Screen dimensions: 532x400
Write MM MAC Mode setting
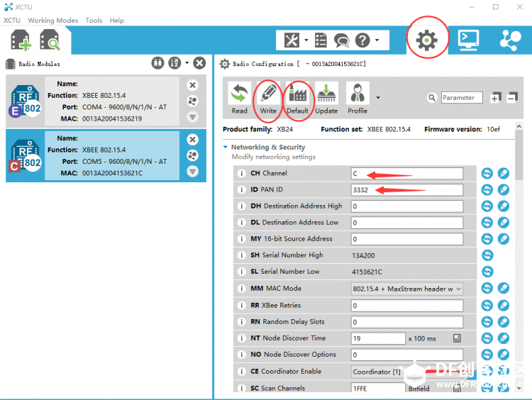[x=504, y=289]
